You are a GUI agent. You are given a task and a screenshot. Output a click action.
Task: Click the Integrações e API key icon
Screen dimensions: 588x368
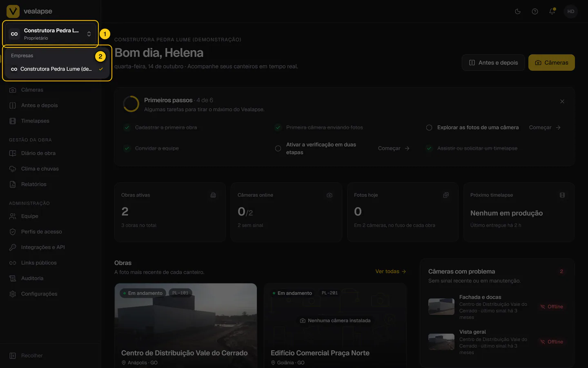click(x=13, y=247)
